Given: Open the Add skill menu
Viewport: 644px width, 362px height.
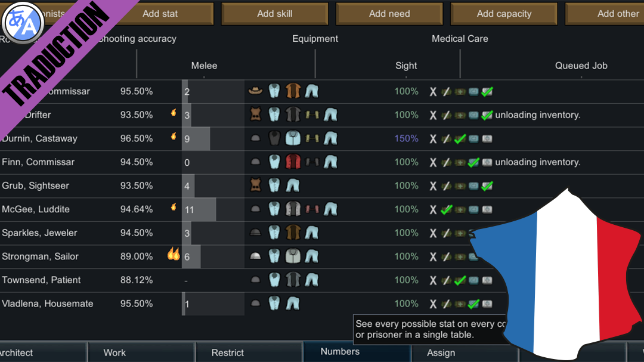Looking at the screenshot, I should point(275,14).
